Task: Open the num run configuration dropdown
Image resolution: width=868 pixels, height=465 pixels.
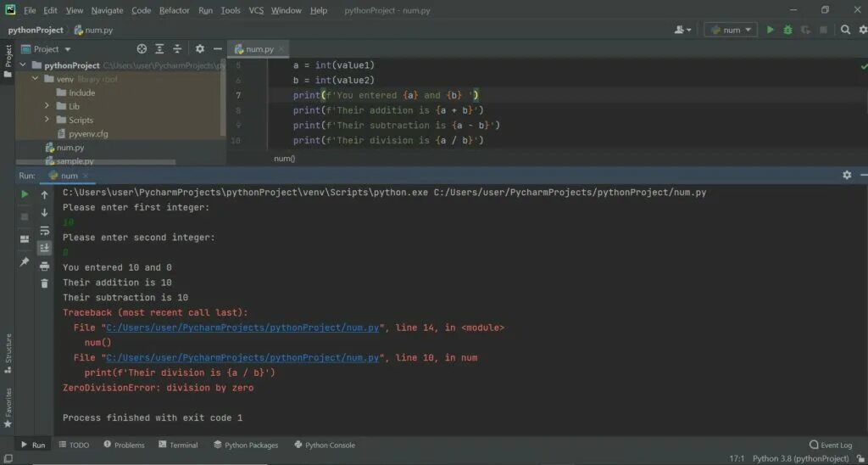Action: (731, 30)
